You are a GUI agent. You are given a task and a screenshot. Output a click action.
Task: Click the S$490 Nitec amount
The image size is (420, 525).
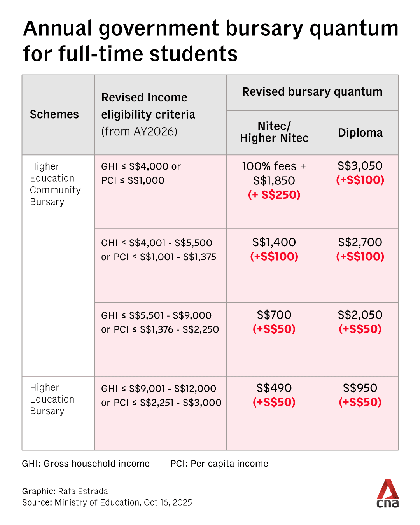click(274, 388)
